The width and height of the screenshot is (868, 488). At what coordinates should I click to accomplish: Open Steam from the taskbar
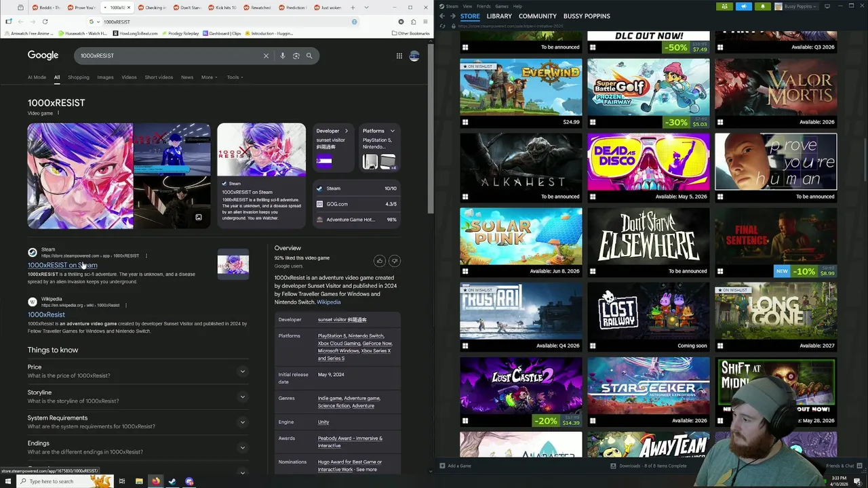click(x=172, y=481)
